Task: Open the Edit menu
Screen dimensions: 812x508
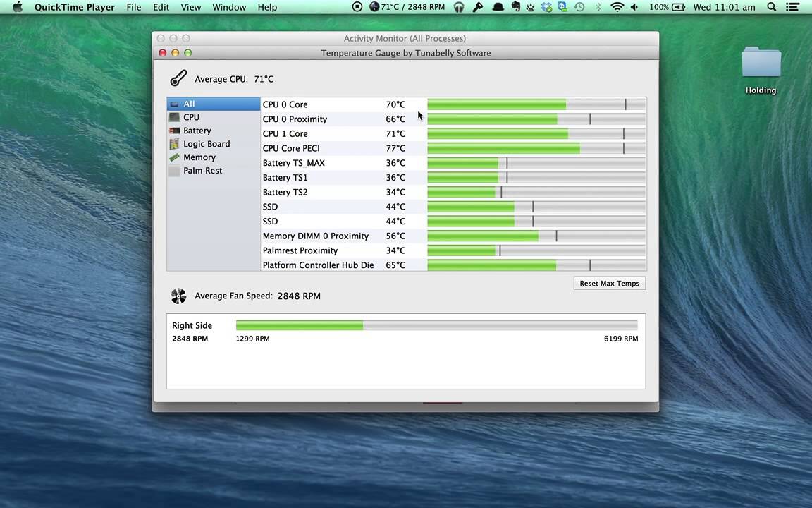Action: point(161,7)
